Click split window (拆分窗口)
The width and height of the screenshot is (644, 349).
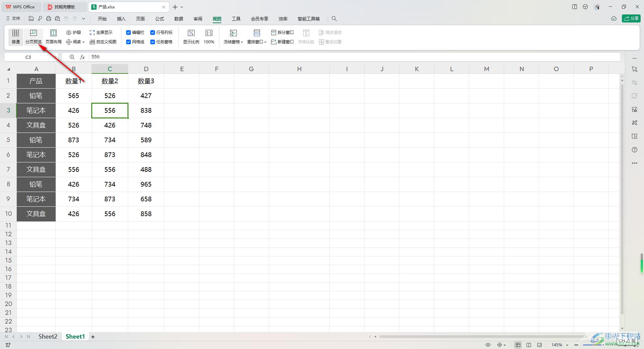282,33
